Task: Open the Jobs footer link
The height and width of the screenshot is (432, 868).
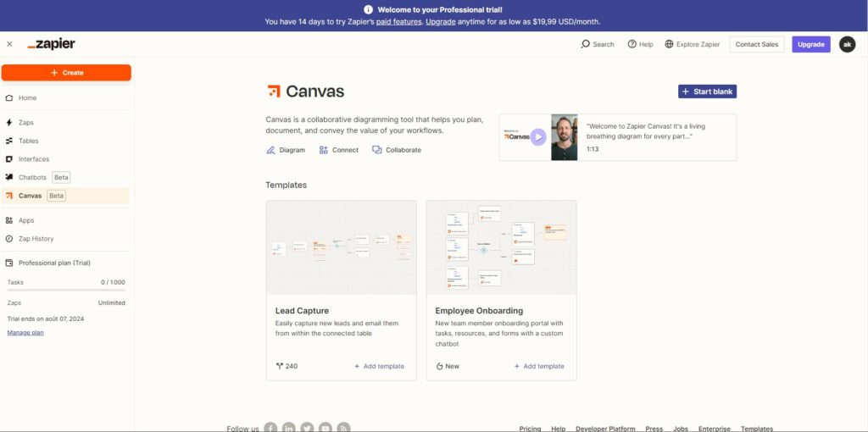Action: tap(681, 429)
